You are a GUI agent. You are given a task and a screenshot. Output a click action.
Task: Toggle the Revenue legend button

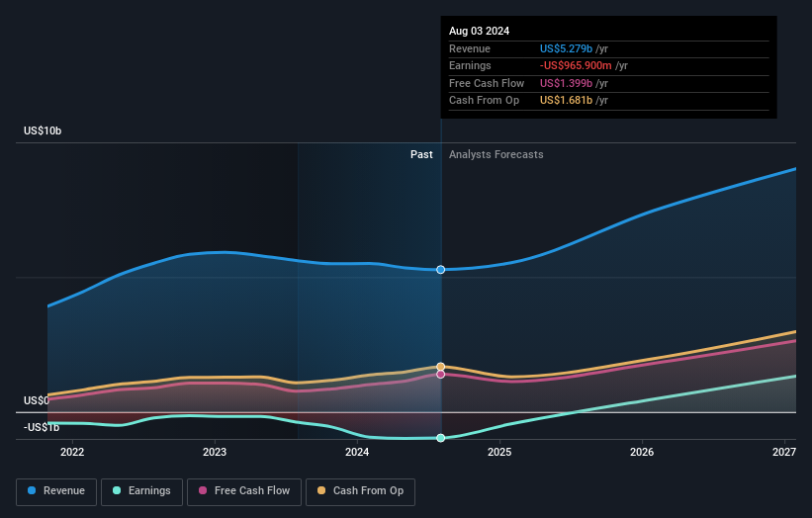(56, 491)
